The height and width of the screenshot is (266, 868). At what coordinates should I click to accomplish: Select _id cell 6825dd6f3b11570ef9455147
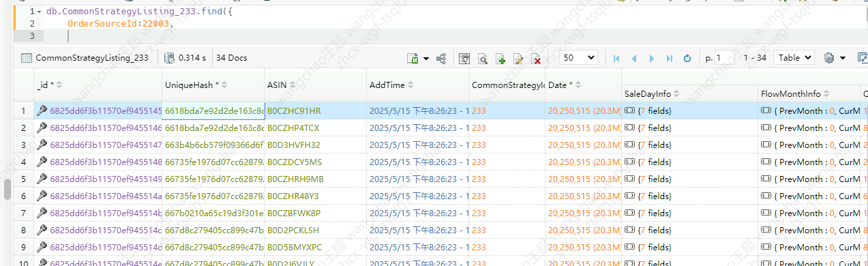pos(98,145)
